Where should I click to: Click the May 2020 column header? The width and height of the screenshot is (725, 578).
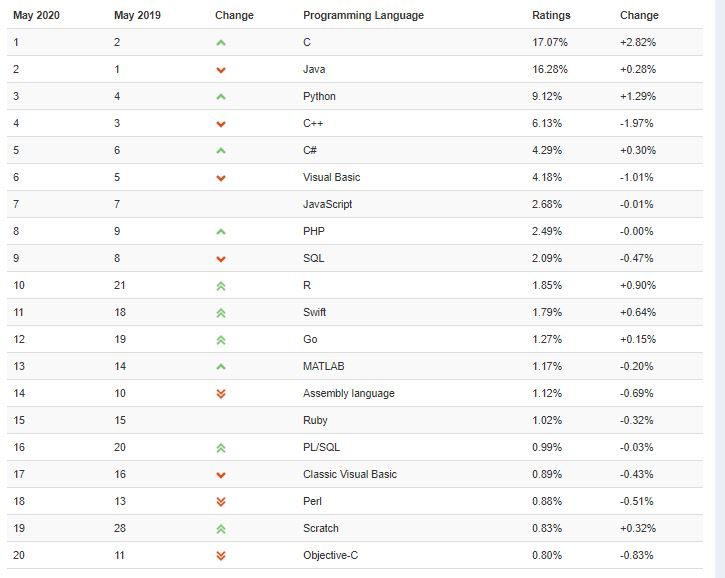click(x=37, y=15)
